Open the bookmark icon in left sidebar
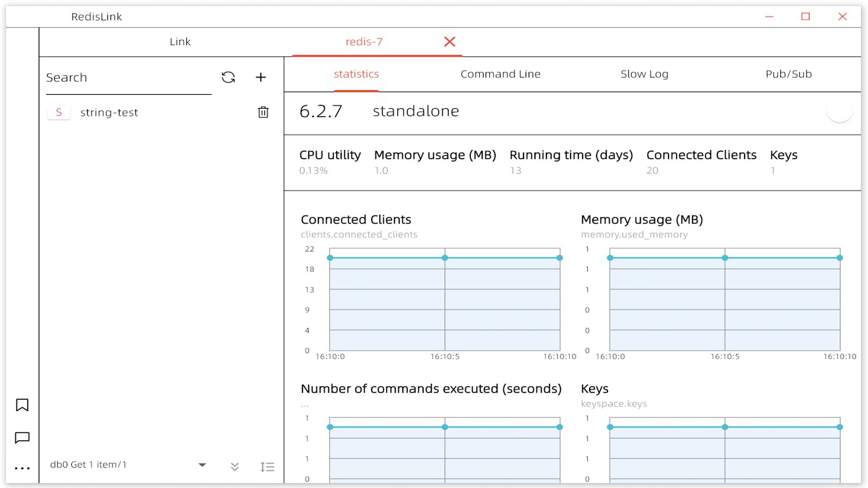 22,405
